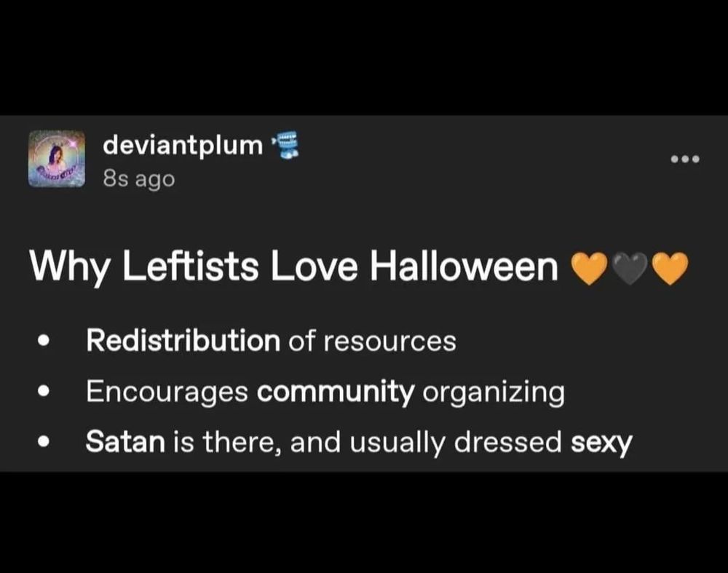This screenshot has height=573, width=728.
Task: Click the words 'of resources'
Action: pyautogui.click(x=372, y=341)
